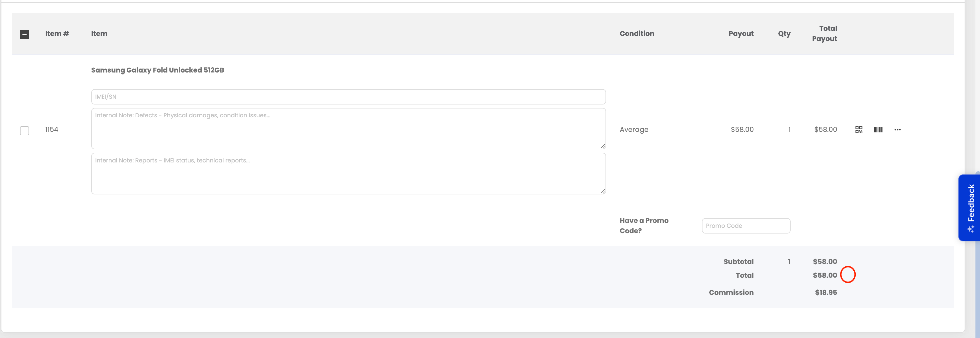
Task: Open the Feedback side tab
Action: click(x=970, y=208)
